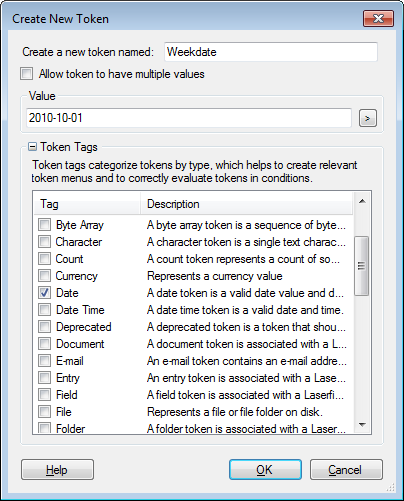This screenshot has width=404, height=501.
Task: Click the token picker arrow button beside Value
Action: (368, 118)
